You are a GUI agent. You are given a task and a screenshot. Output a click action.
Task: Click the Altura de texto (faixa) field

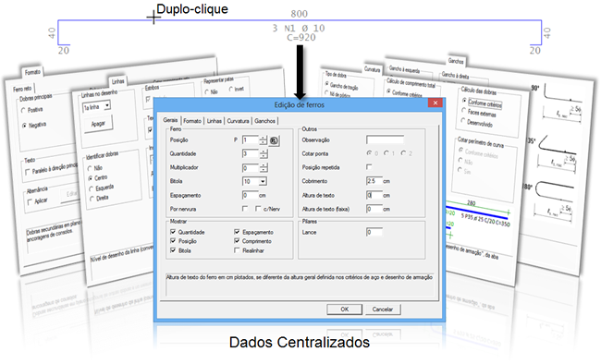point(374,209)
